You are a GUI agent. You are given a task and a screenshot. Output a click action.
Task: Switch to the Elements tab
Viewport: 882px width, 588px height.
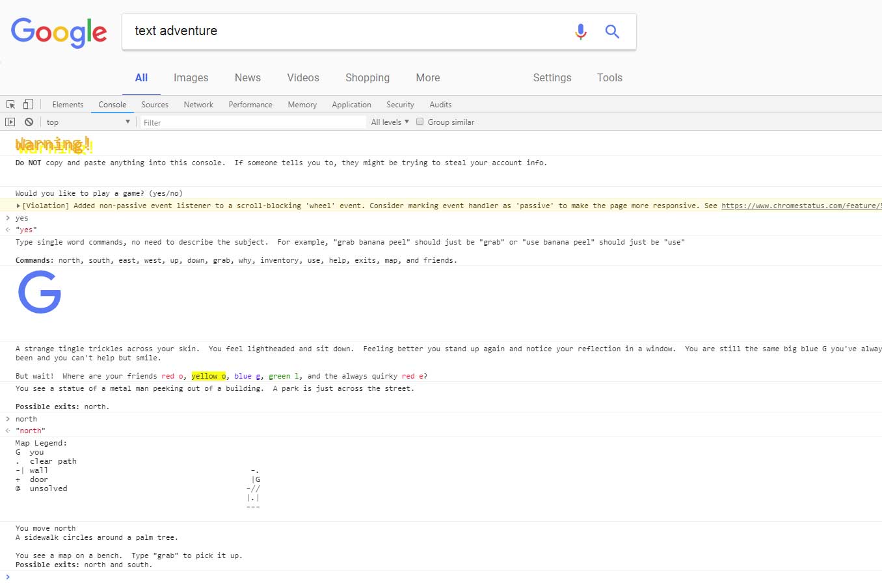pyautogui.click(x=68, y=105)
